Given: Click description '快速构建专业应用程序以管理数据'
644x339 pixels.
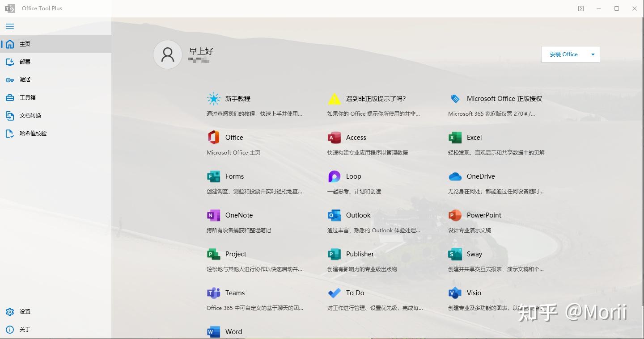Looking at the screenshot, I should click(x=368, y=153).
